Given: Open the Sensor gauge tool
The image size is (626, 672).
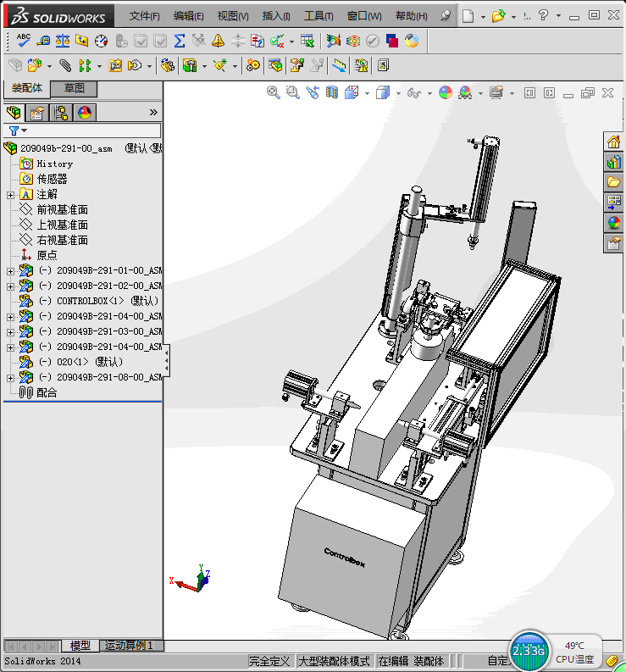Looking at the screenshot, I should tap(101, 41).
